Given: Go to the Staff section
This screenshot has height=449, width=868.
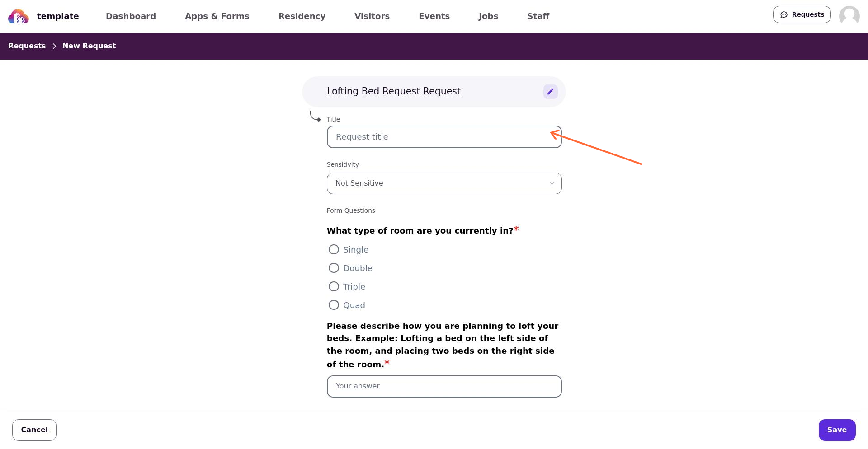Looking at the screenshot, I should tap(538, 16).
